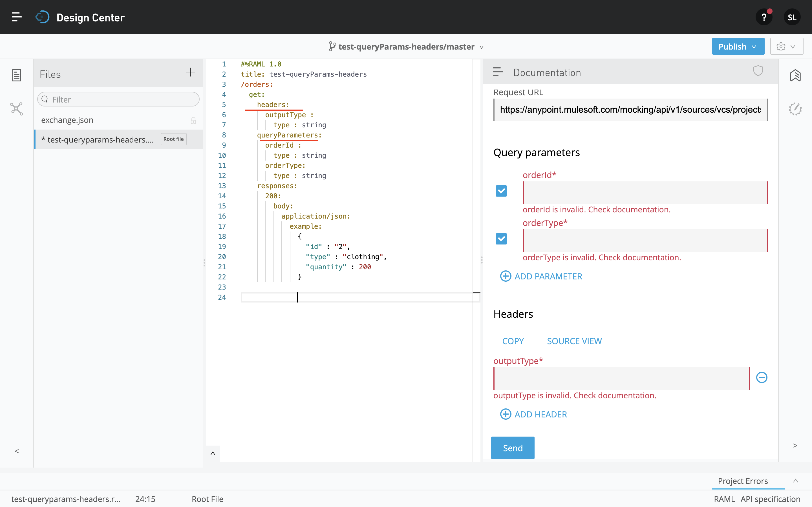Click the Documentation panel menu icon
The image size is (812, 507).
pos(498,72)
